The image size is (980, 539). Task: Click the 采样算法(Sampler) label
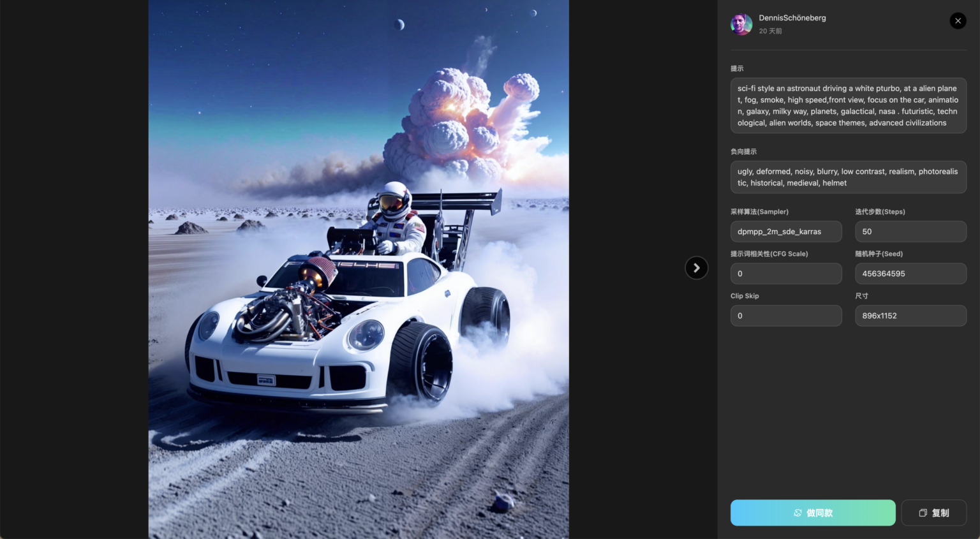coord(759,212)
